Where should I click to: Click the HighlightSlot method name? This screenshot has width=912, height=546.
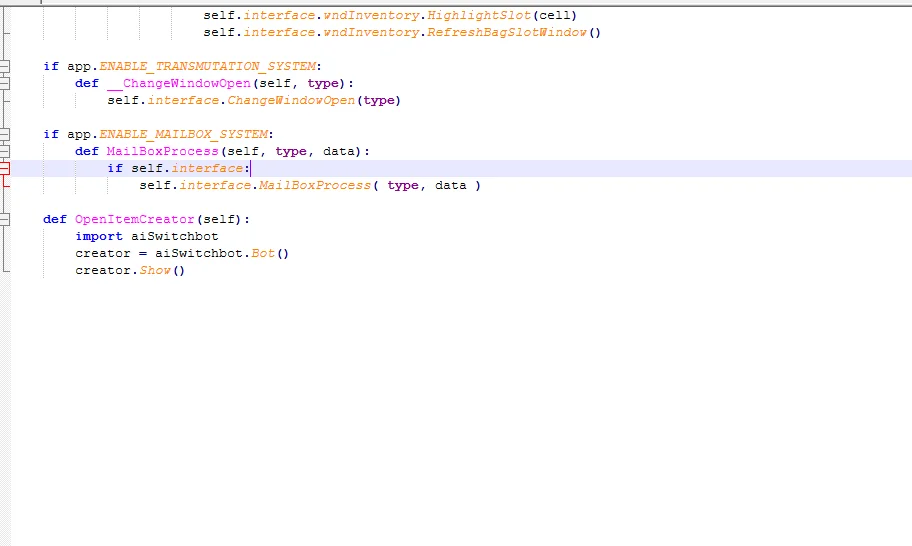479,15
